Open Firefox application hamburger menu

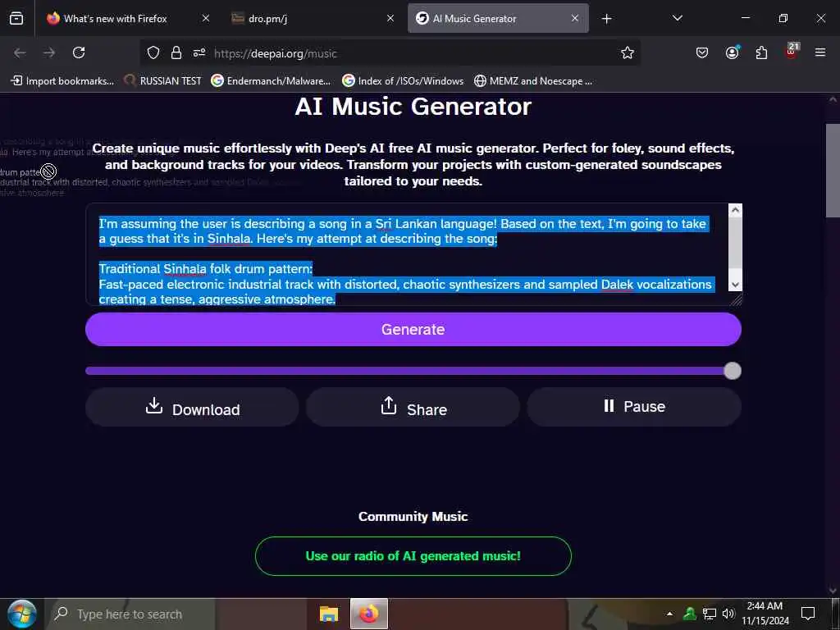pos(819,52)
